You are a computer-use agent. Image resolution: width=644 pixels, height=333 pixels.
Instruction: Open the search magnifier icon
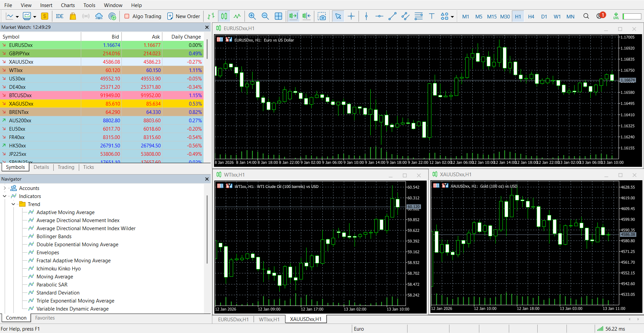tap(586, 16)
